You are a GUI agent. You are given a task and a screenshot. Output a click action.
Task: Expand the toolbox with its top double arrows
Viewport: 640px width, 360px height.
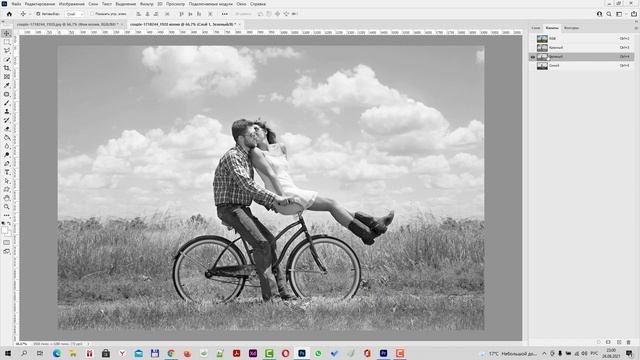click(4, 22)
